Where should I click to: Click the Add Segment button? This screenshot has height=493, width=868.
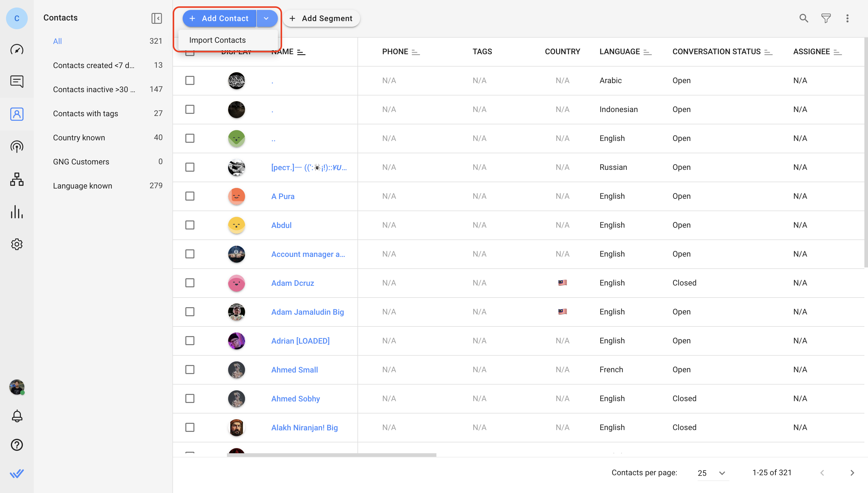(x=321, y=18)
